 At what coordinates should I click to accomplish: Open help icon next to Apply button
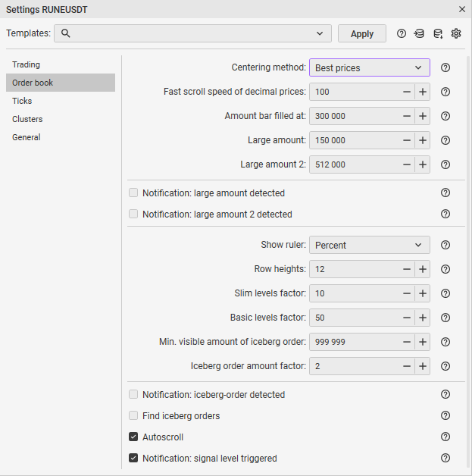point(402,33)
